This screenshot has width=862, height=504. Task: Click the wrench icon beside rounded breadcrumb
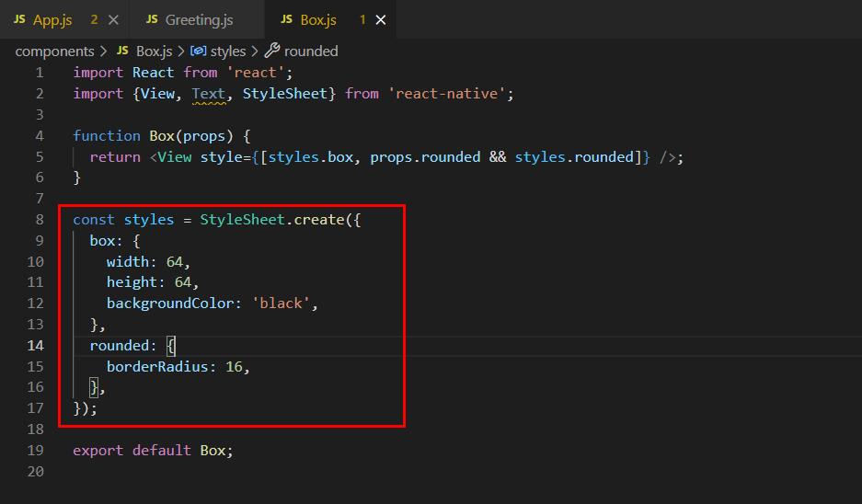point(272,51)
